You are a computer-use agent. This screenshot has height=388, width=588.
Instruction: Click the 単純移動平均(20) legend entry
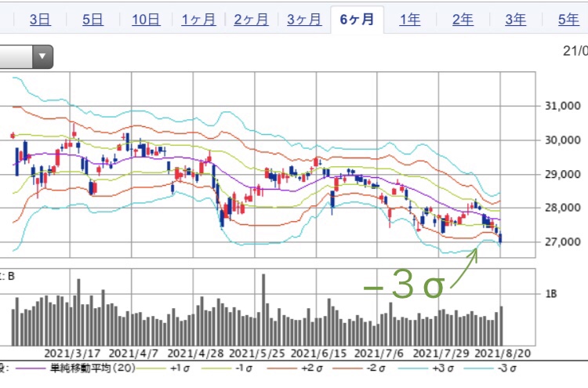pos(93,368)
